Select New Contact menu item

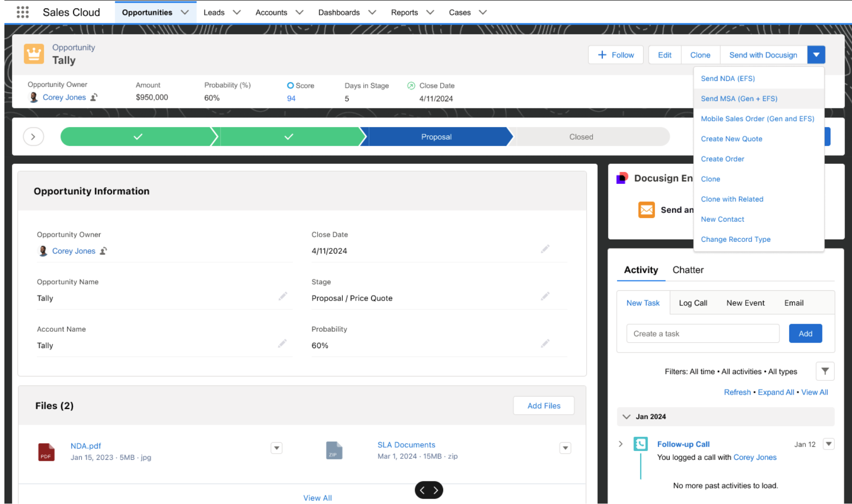click(759, 219)
